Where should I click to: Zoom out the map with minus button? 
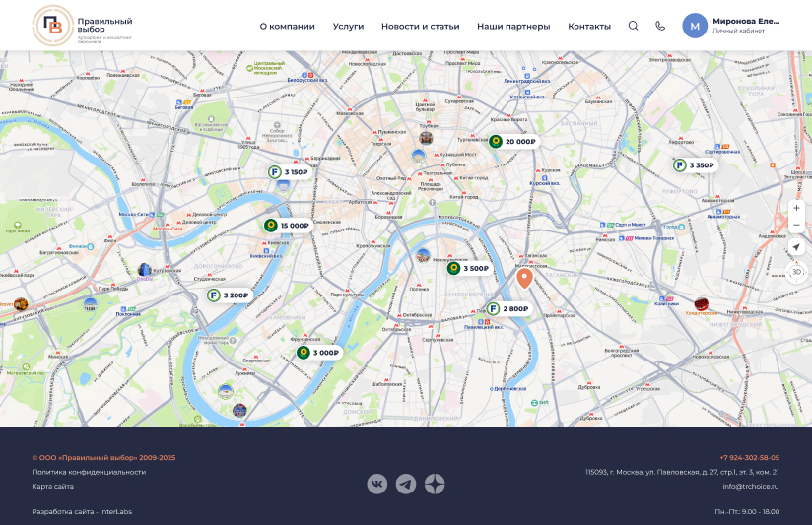click(796, 225)
